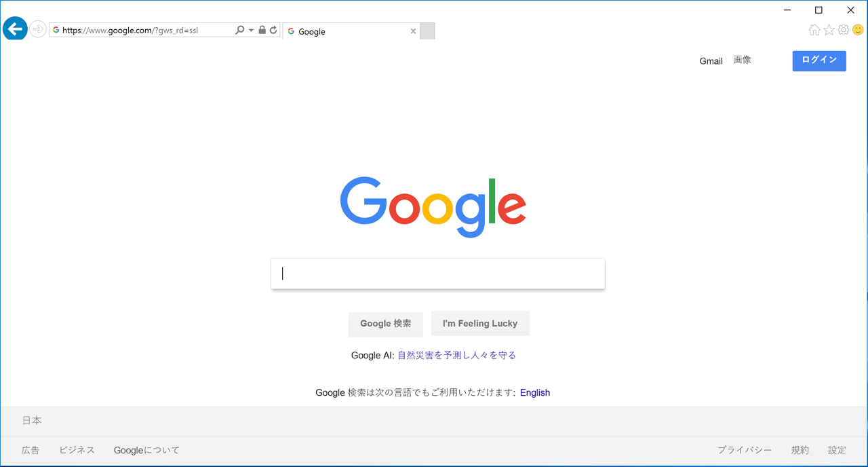Click the padlock security report icon
The width and height of the screenshot is (868, 467).
tap(262, 30)
